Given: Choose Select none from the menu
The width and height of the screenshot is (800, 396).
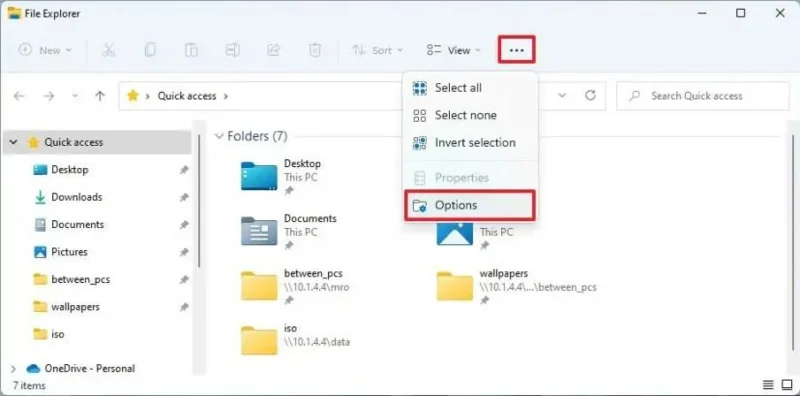Looking at the screenshot, I should (x=470, y=115).
